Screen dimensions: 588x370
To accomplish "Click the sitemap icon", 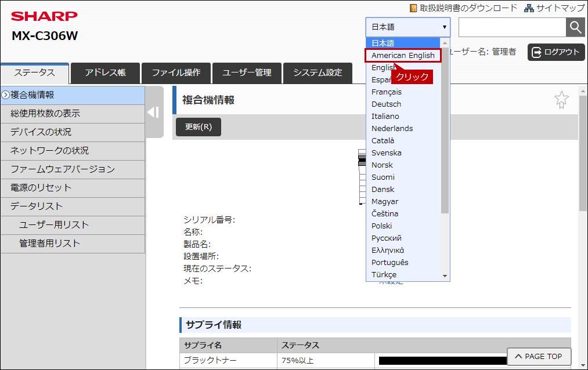I will pos(529,8).
